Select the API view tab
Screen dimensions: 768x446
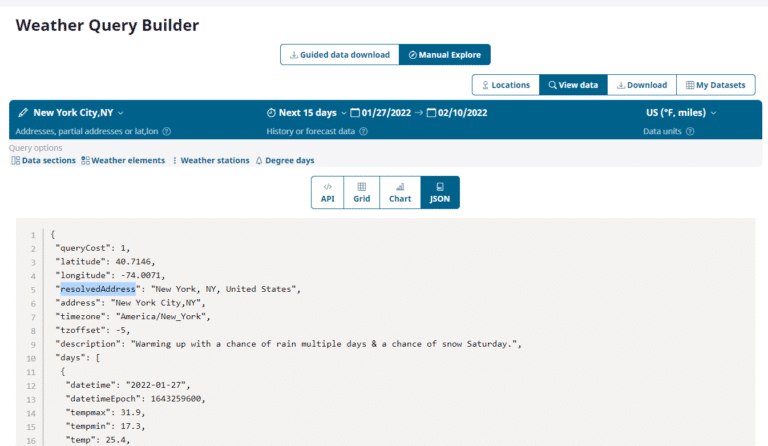[327, 192]
